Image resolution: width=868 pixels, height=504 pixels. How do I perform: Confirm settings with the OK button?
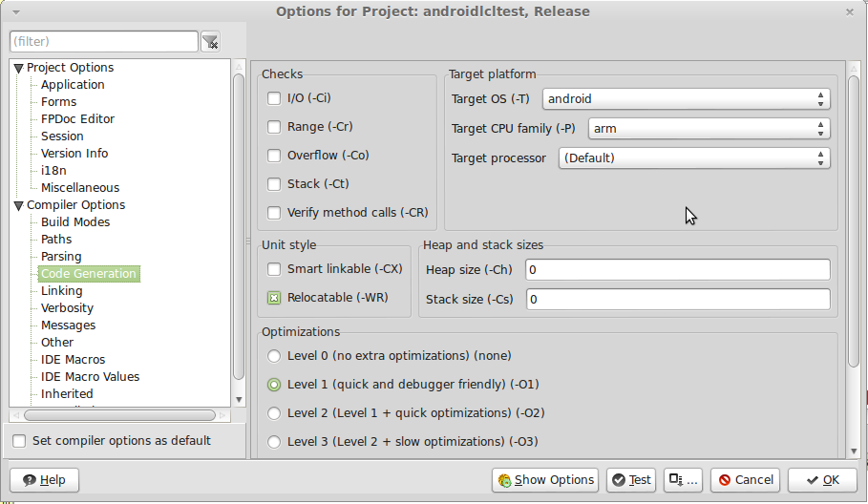[822, 479]
